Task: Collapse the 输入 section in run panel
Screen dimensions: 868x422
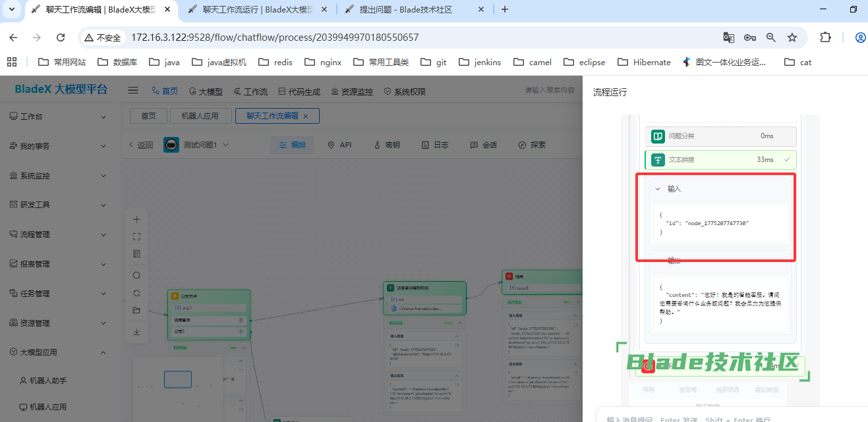Action: click(x=657, y=189)
